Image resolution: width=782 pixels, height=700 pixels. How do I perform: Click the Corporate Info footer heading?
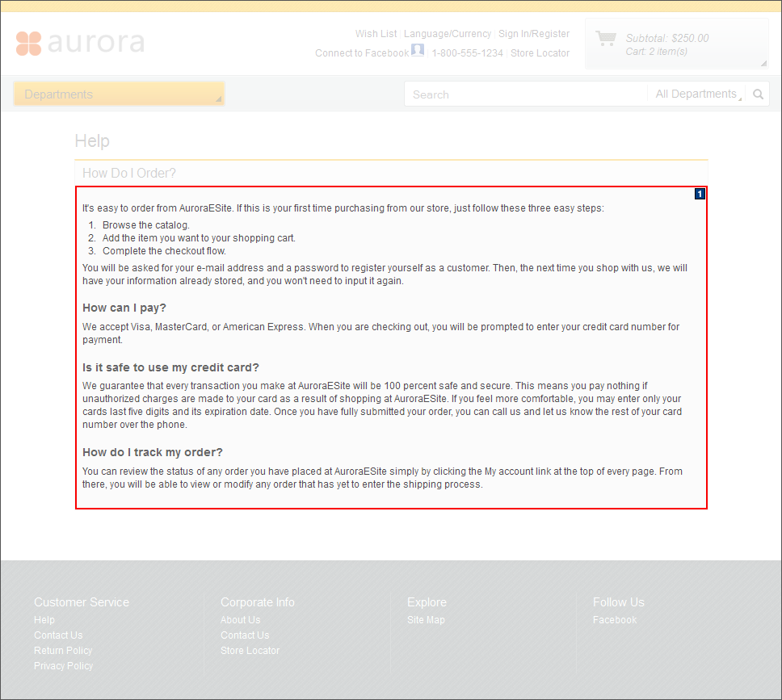[x=258, y=602]
